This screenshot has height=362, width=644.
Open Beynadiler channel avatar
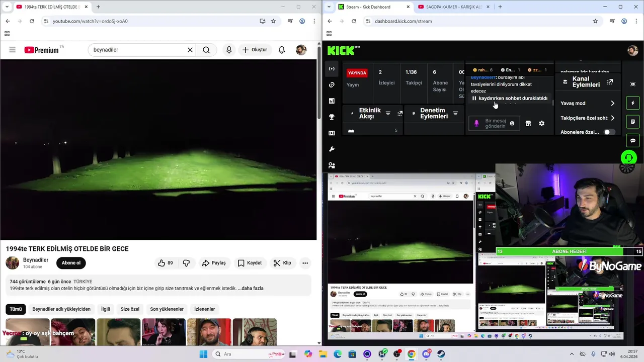tap(13, 262)
